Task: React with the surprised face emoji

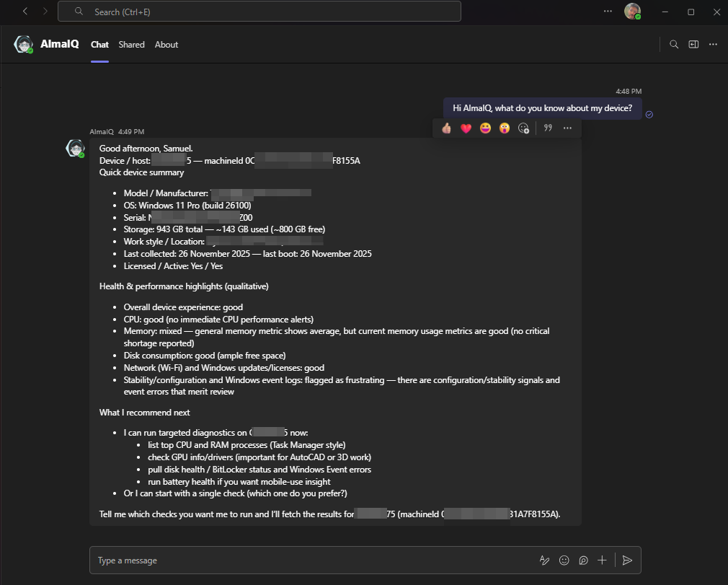Action: click(x=505, y=128)
